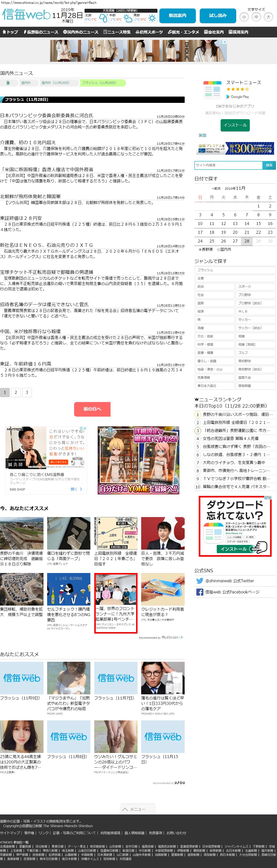Select the 長野県 radio button
The image size is (277, 868).
click(x=200, y=250)
